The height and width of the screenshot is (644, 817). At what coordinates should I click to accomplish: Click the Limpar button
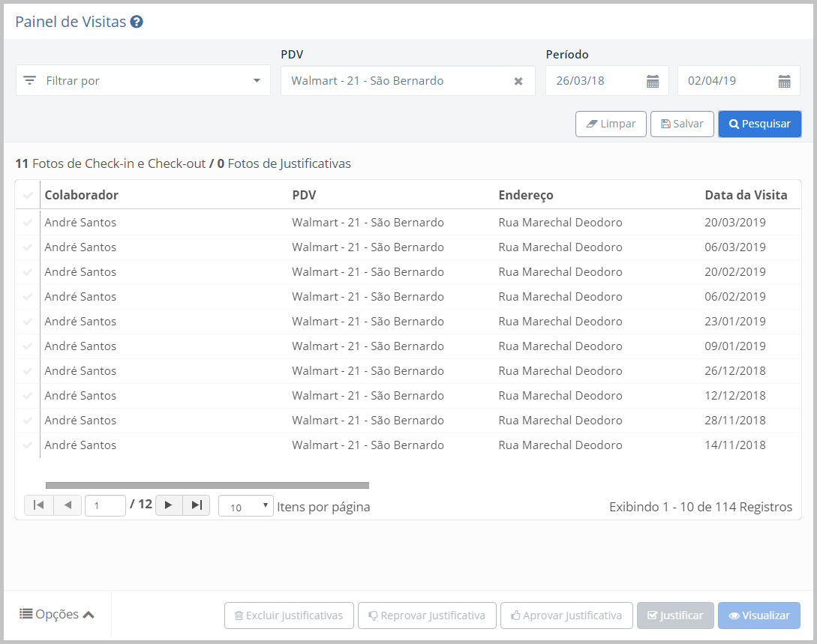(x=611, y=124)
